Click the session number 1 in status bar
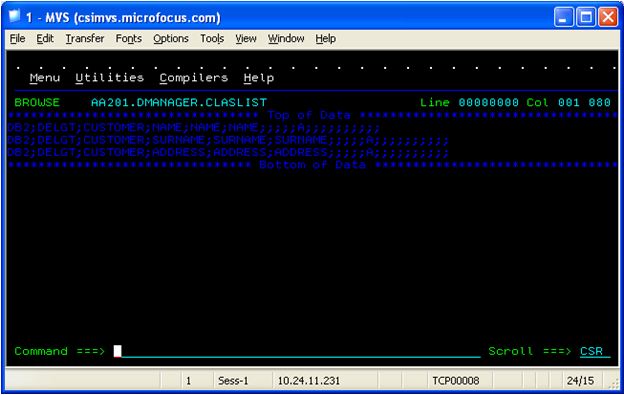Viewport: 624px width, 395px height. pyautogui.click(x=188, y=381)
